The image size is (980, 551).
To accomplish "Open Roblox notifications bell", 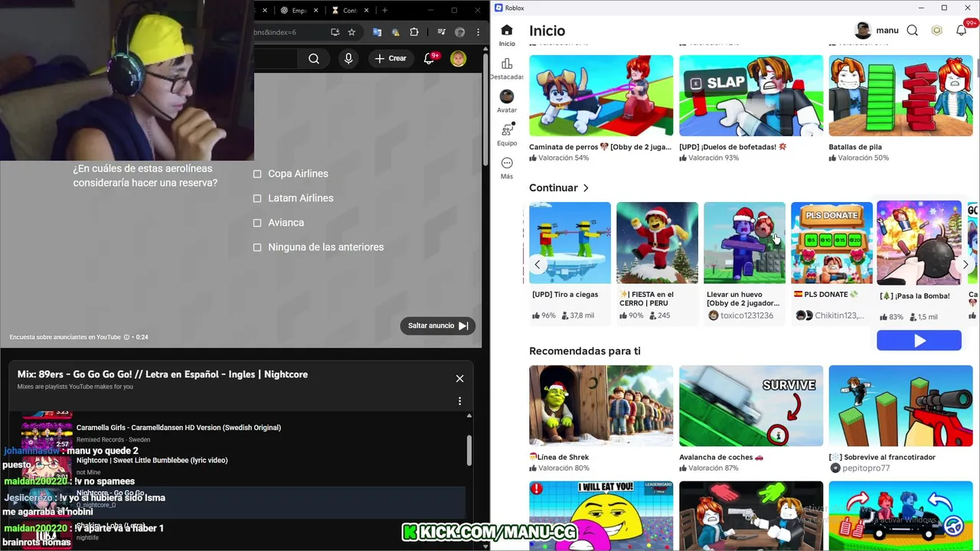I will click(962, 31).
